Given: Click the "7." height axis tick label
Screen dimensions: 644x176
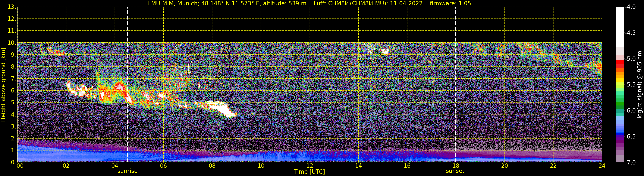Looking at the screenshot, I should 13,79.
